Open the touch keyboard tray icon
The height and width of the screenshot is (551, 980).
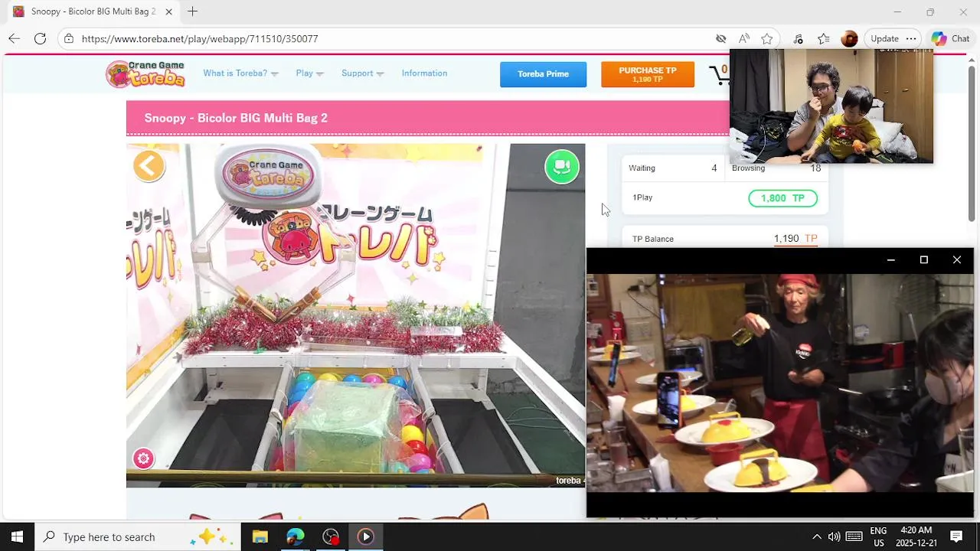(854, 536)
